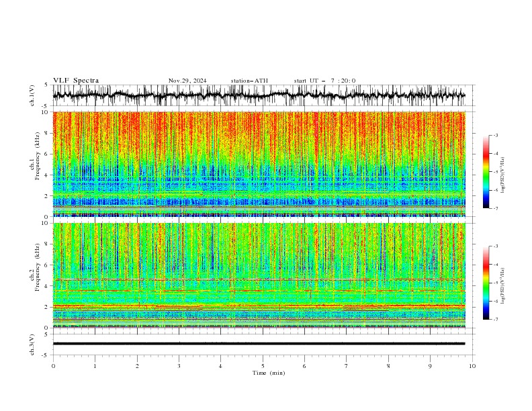
Task: Click time-axis tick label "4"
Action: click(x=220, y=366)
